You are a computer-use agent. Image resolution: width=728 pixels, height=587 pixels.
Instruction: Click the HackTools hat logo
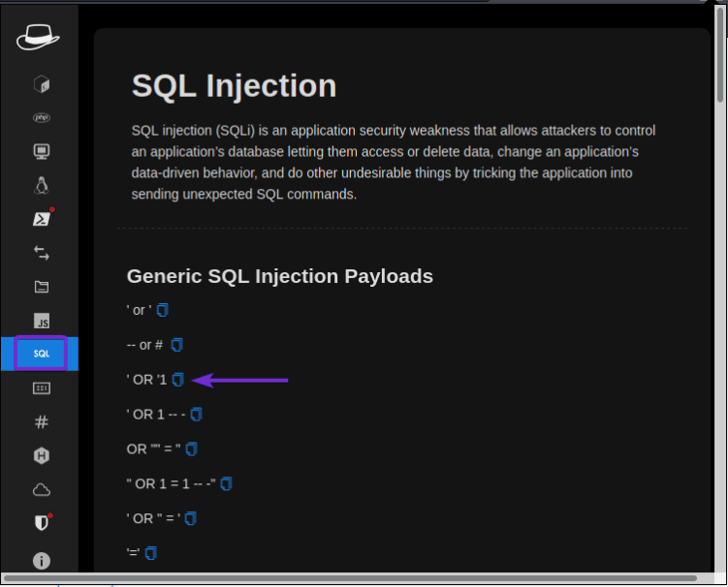38,37
